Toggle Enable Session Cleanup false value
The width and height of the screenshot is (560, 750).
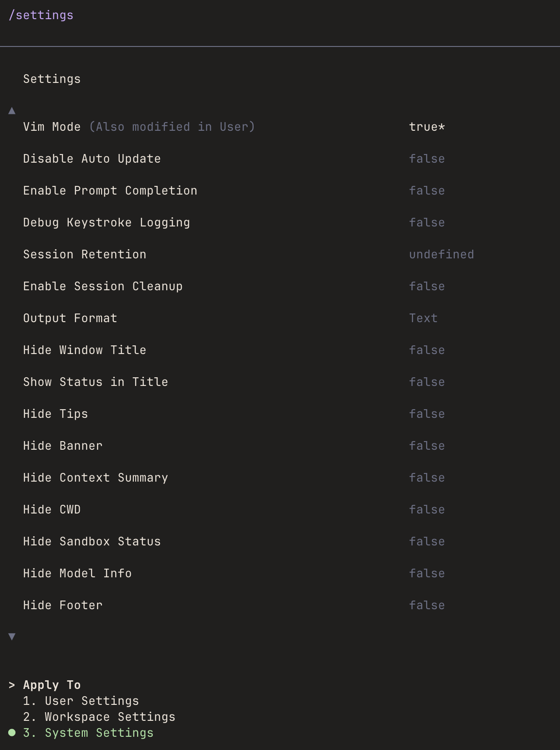(427, 286)
